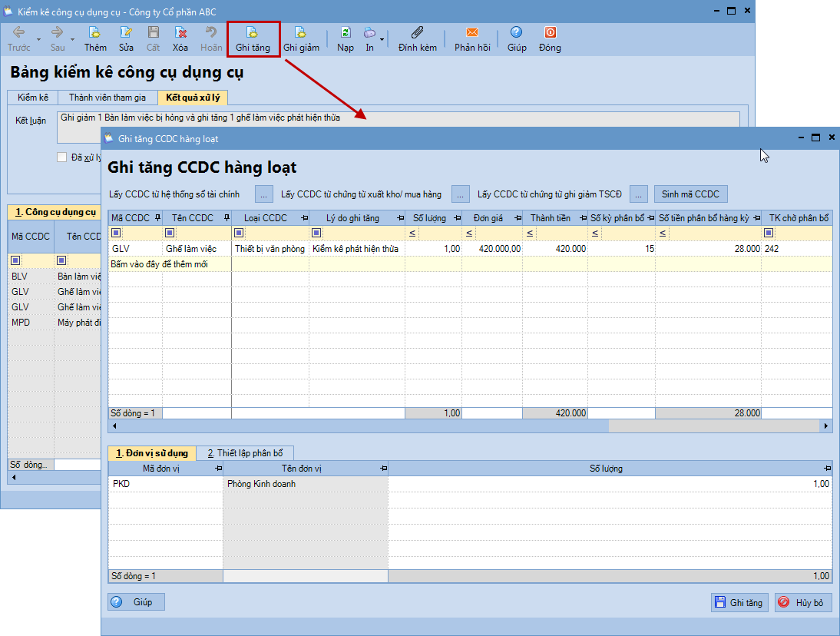Expand the In (Print) dropdown arrow
Viewport: 840px width, 636px height.
point(382,38)
